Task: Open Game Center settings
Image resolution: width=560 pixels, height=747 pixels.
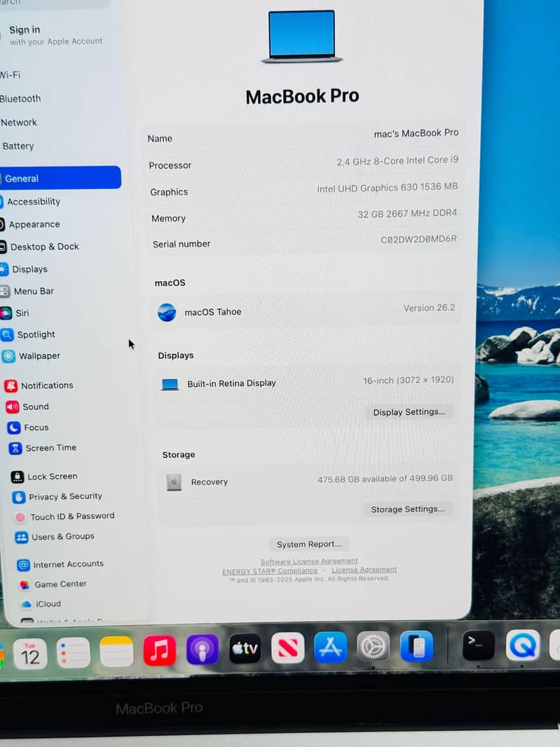Action: click(x=53, y=584)
